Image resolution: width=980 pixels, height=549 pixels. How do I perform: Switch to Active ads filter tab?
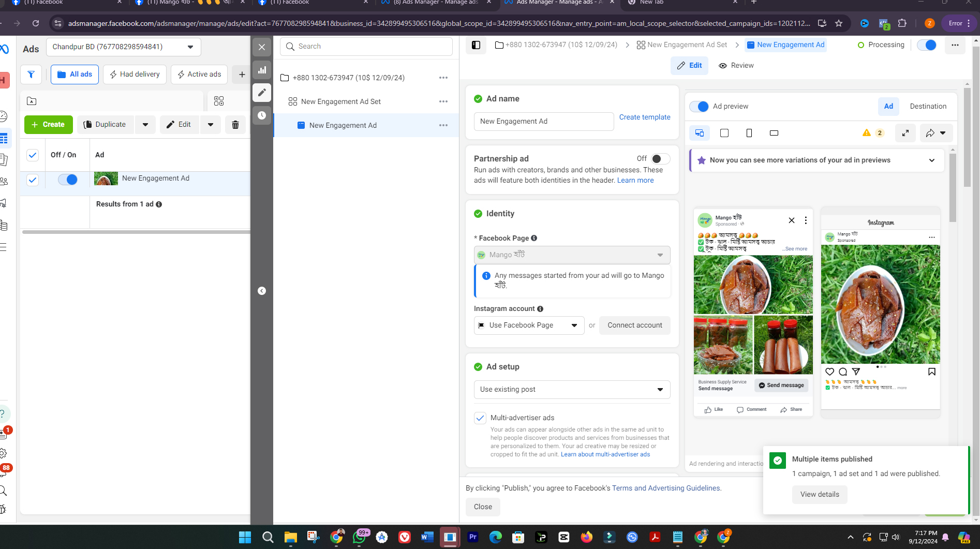click(x=199, y=75)
